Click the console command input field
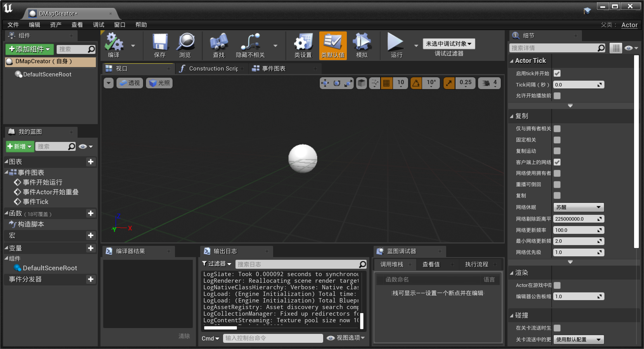The width and height of the screenshot is (644, 349). (x=273, y=338)
